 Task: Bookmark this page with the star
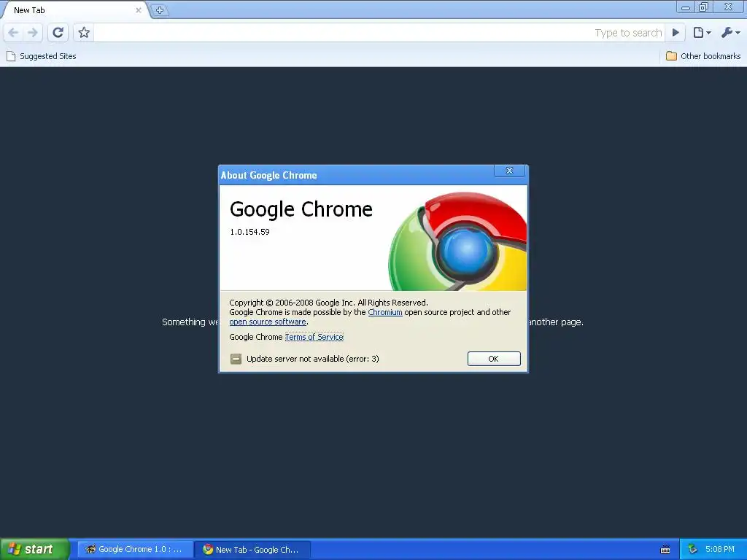[84, 32]
